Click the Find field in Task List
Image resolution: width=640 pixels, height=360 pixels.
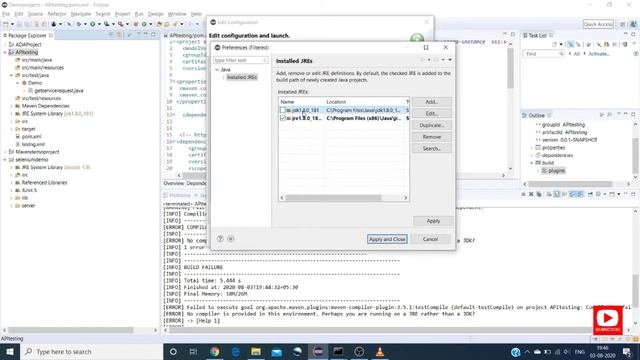click(544, 54)
